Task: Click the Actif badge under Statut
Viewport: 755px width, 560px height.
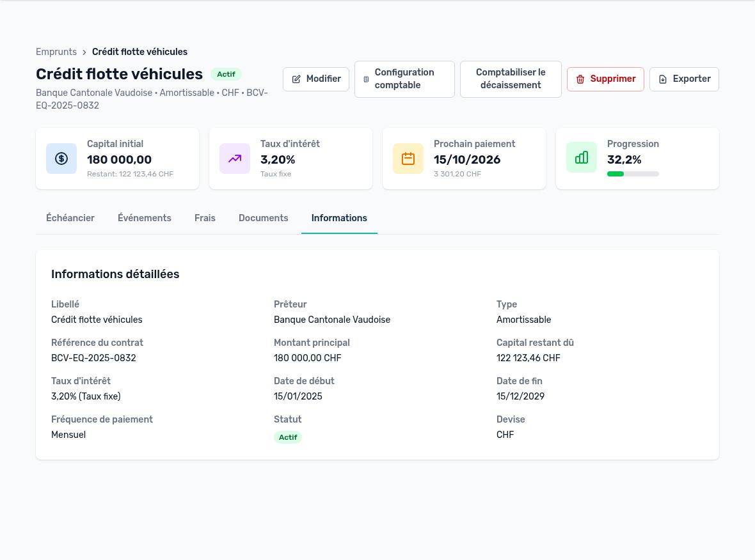Action: point(287,437)
